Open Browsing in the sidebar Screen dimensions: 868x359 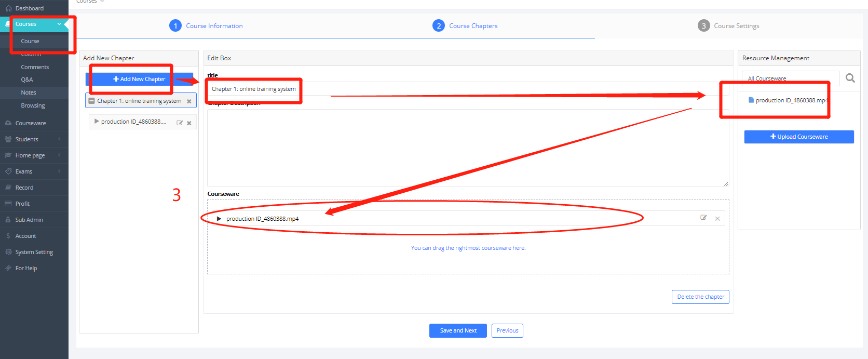click(33, 105)
